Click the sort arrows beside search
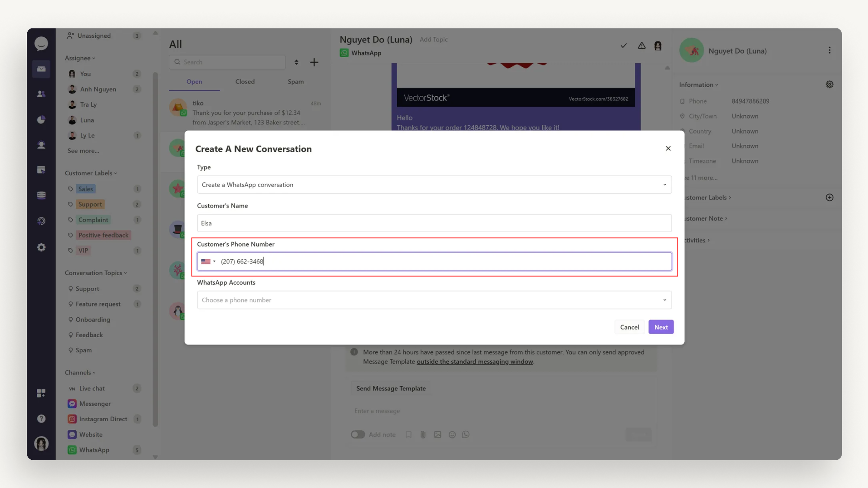 click(296, 62)
